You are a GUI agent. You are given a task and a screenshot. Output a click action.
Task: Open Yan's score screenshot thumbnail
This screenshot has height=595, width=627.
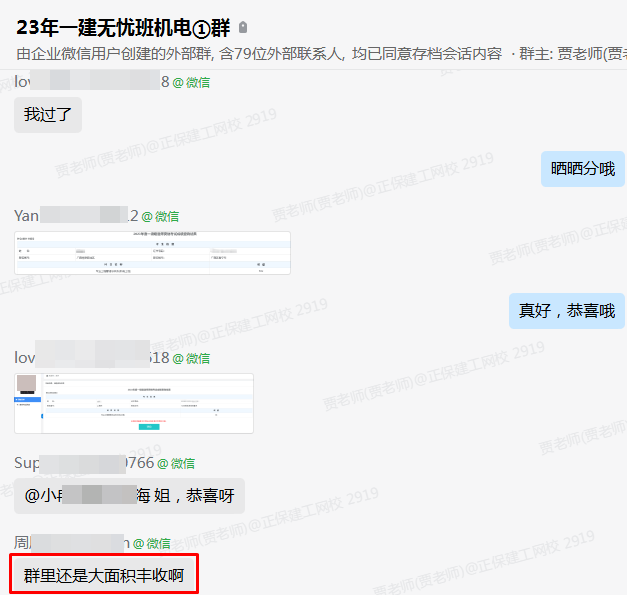152,252
